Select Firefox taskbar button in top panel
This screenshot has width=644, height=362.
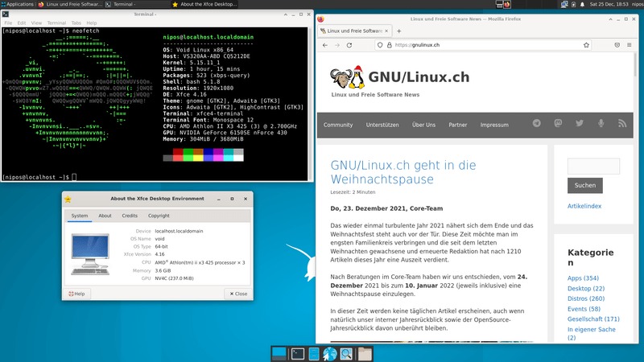(x=70, y=4)
